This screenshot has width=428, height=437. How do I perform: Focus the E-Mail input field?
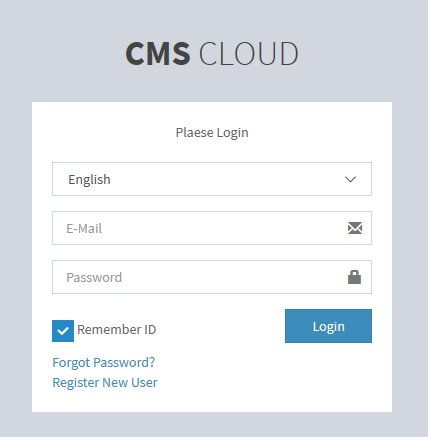(212, 228)
